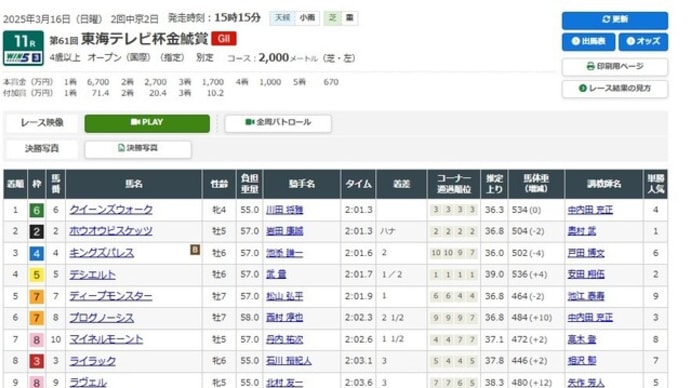The height and width of the screenshot is (388, 690).
Task: Open the 印刷用ページ print page
Action: point(614,66)
